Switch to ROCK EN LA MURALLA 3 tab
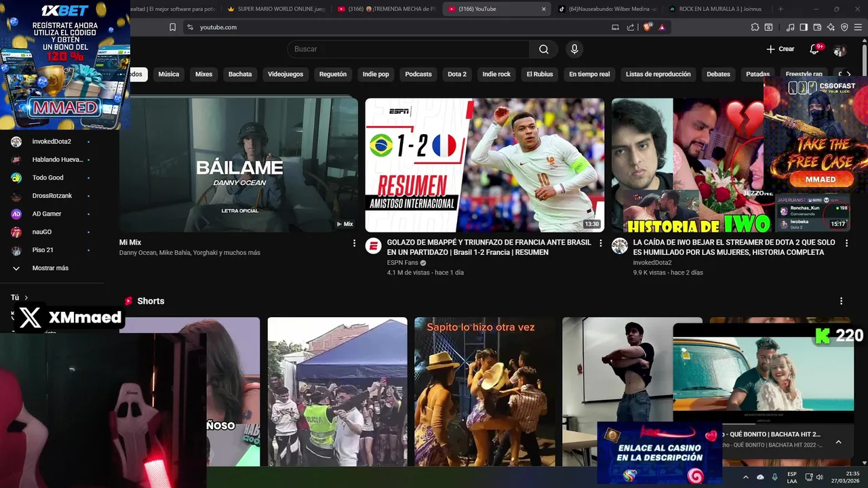This screenshot has height=488, width=868. click(x=717, y=9)
